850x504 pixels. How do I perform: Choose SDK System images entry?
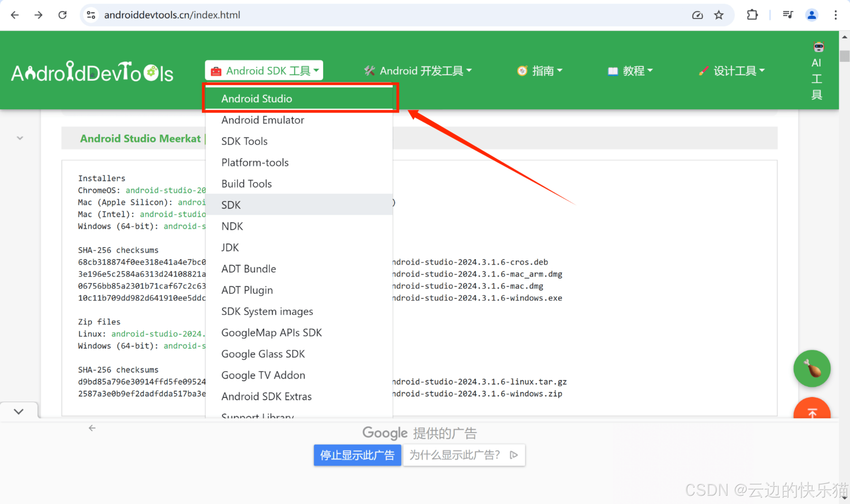[299, 311]
